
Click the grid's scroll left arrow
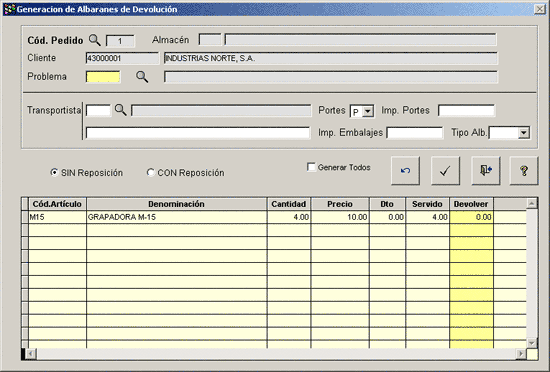click(30, 354)
